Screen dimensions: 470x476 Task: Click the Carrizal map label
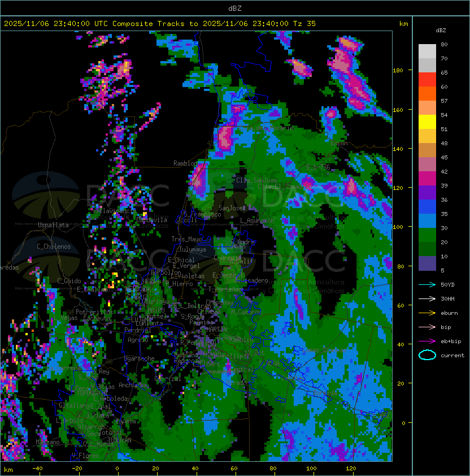(x=168, y=379)
